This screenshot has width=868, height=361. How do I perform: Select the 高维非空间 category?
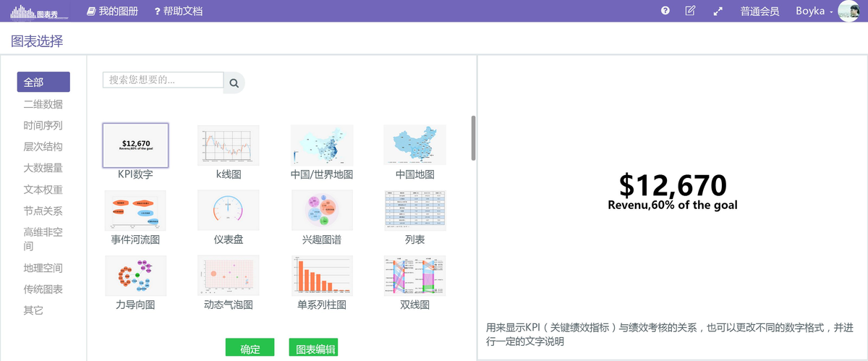coord(43,239)
